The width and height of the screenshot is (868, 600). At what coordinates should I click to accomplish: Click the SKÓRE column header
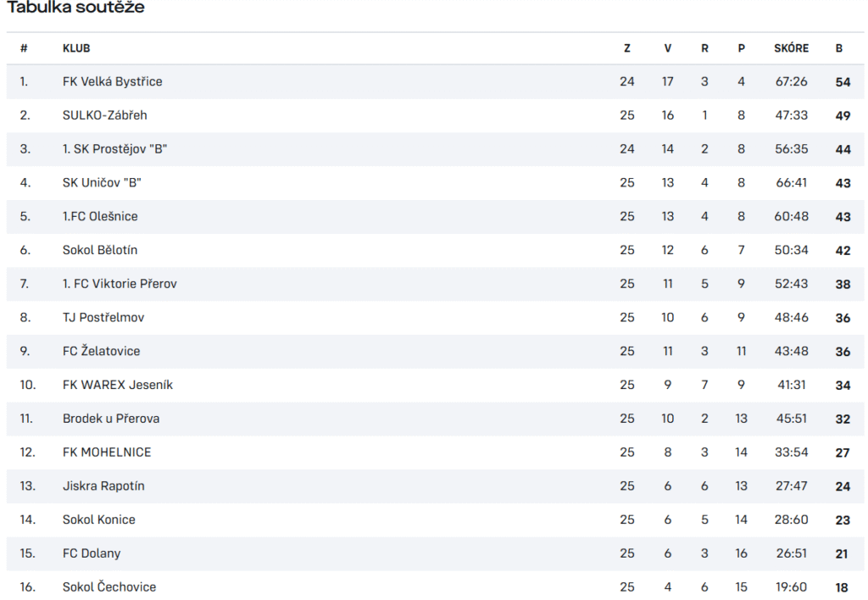coord(791,48)
